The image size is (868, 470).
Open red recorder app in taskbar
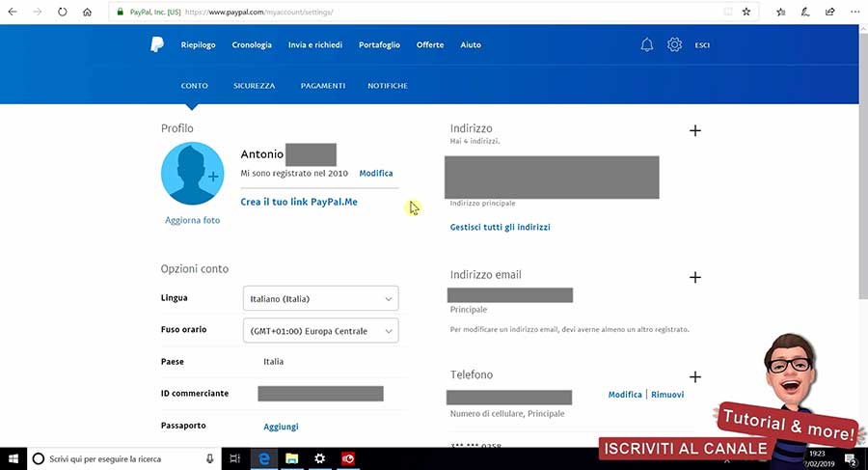347,459
